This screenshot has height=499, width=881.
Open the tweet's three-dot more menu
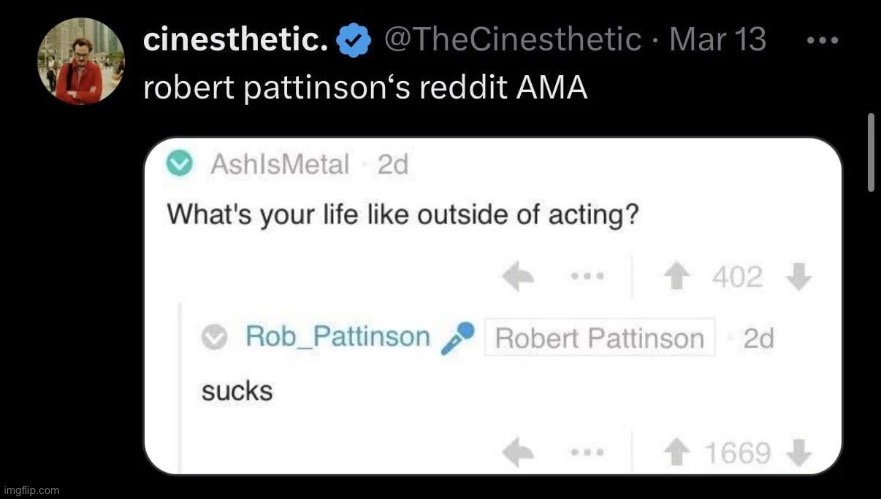821,40
